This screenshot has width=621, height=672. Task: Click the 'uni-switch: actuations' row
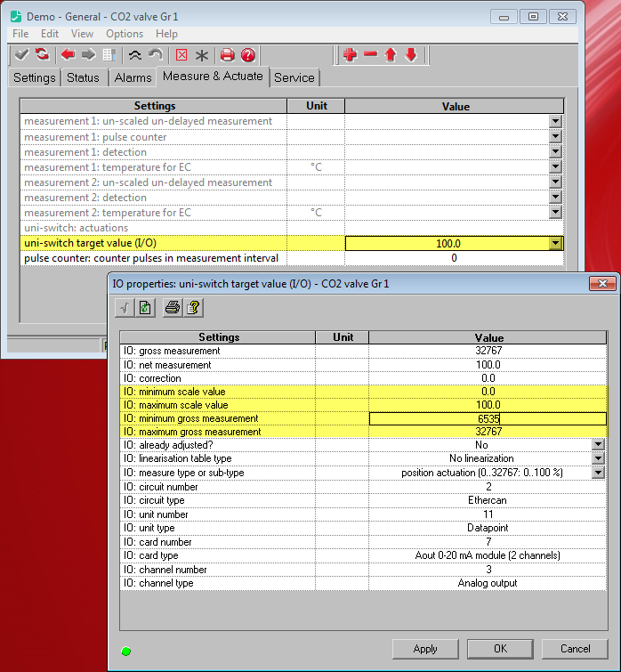[x=292, y=228]
